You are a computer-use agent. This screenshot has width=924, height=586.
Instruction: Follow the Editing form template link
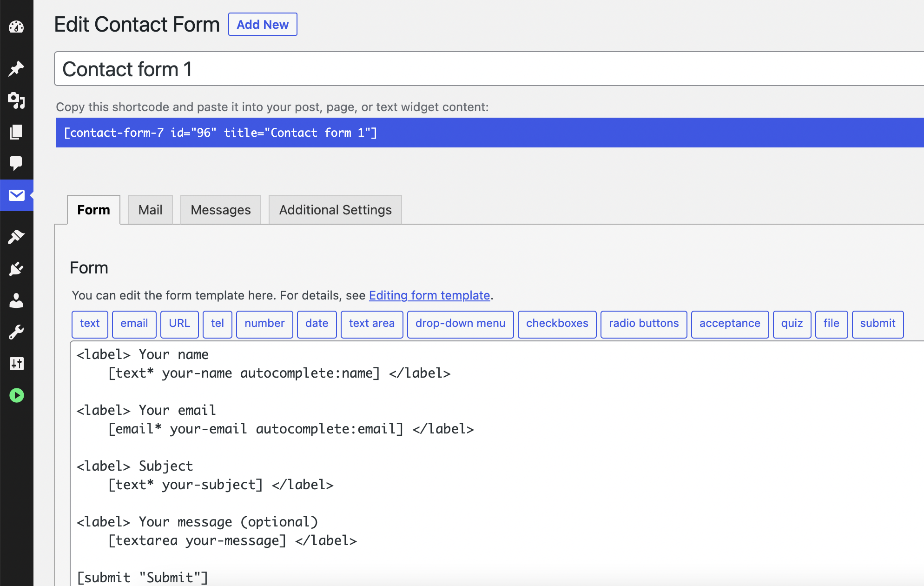[x=429, y=295]
